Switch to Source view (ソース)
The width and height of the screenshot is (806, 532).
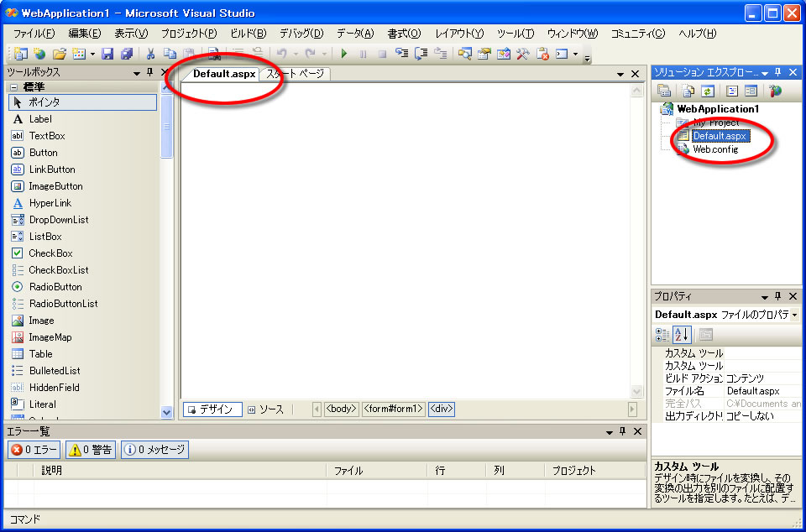[266, 409]
